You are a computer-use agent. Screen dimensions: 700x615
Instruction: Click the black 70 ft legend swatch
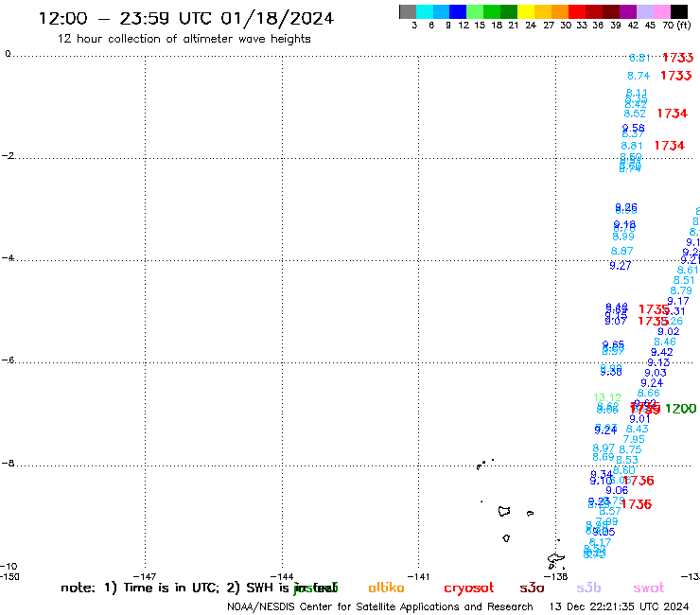pos(679,11)
